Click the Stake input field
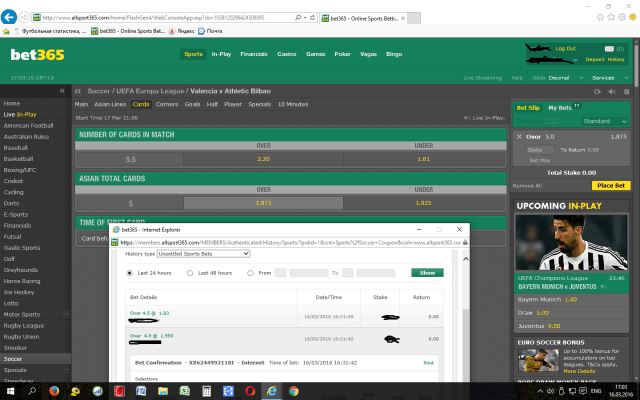Image resolution: width=640 pixels, height=400 pixels. (x=540, y=150)
